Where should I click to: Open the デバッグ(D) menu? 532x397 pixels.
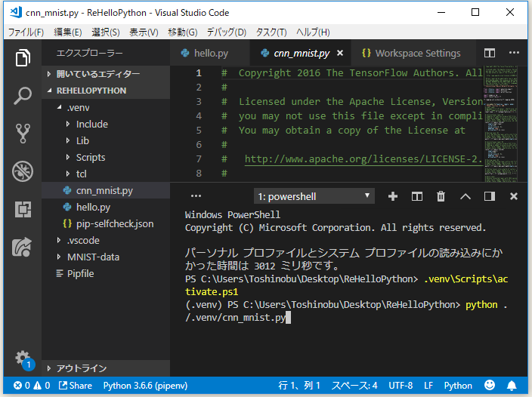[226, 32]
